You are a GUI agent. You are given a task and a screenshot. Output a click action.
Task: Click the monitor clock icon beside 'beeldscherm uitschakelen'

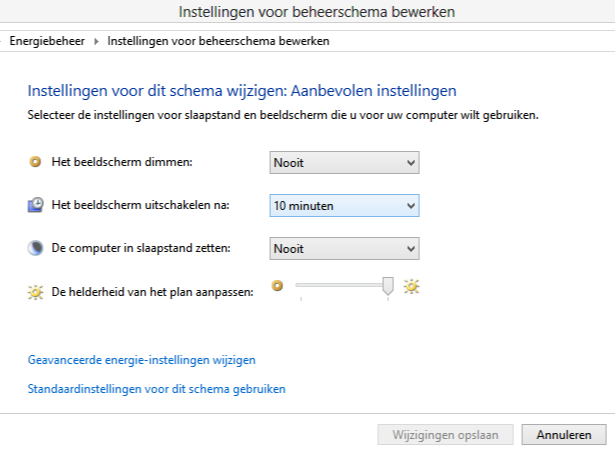pos(35,205)
